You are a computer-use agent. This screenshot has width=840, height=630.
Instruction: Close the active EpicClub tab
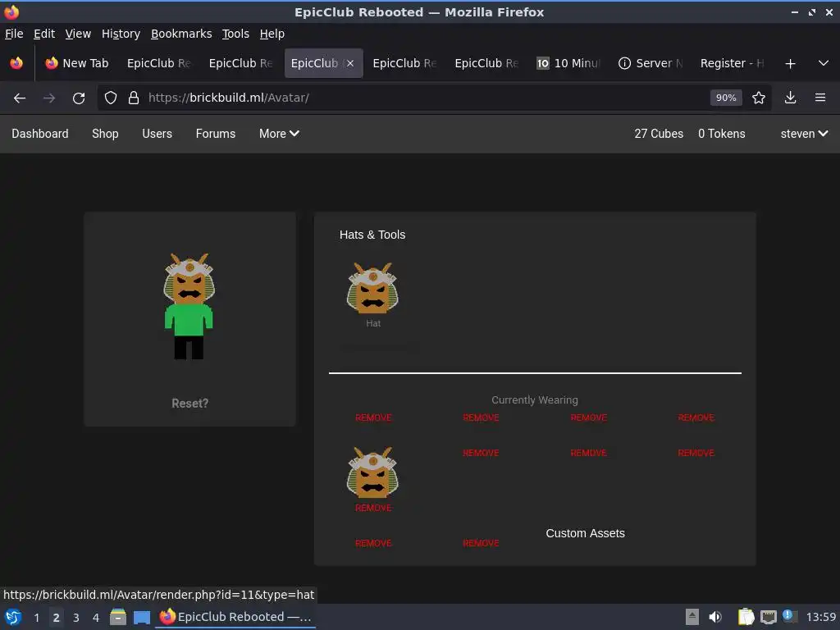point(349,63)
